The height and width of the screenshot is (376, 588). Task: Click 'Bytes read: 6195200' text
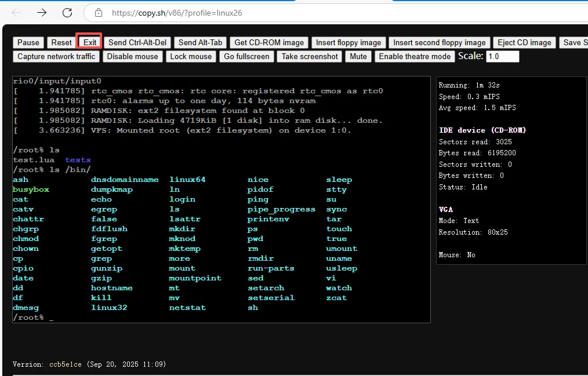(x=477, y=153)
